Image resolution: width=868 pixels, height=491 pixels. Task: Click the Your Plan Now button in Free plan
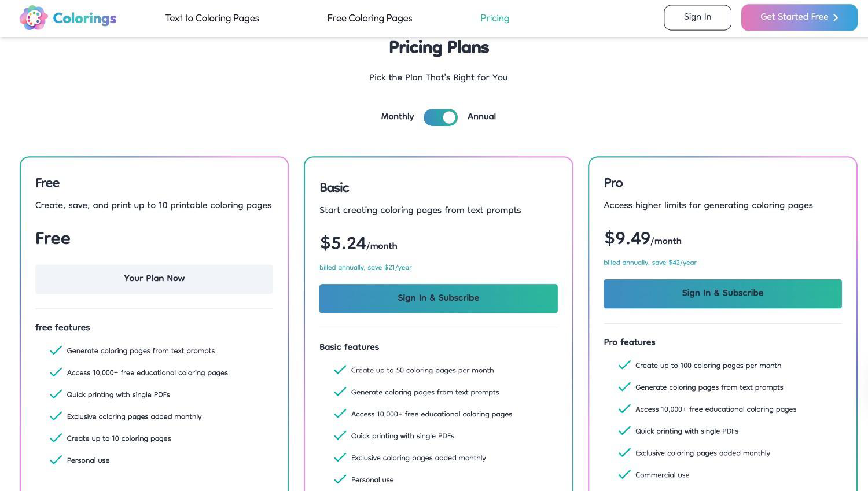[x=154, y=278]
